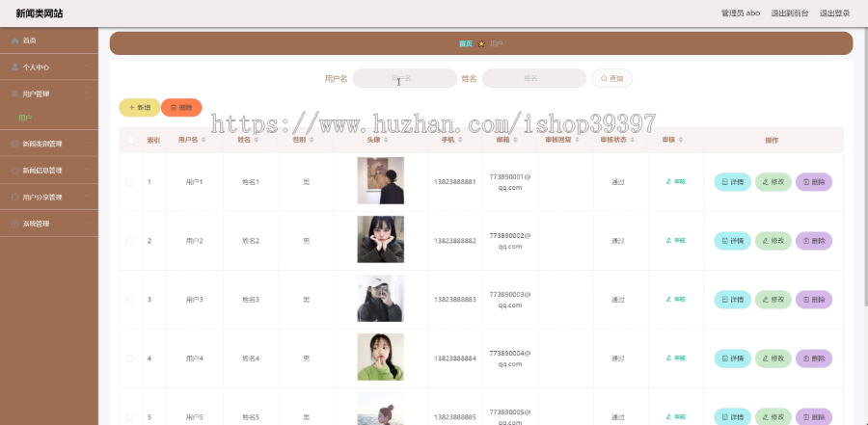Open avatar thumbnail of 用户4
This screenshot has height=425, width=868.
[380, 357]
